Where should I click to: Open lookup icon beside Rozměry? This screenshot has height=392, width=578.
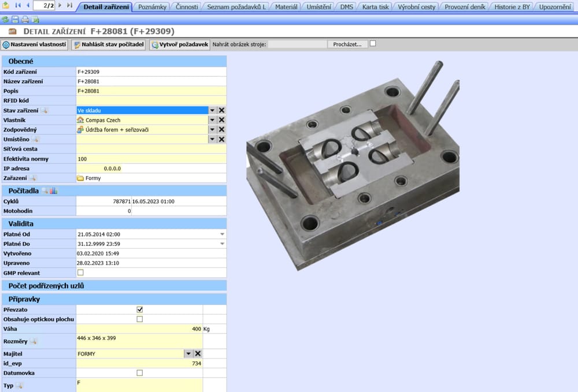pyautogui.click(x=33, y=341)
